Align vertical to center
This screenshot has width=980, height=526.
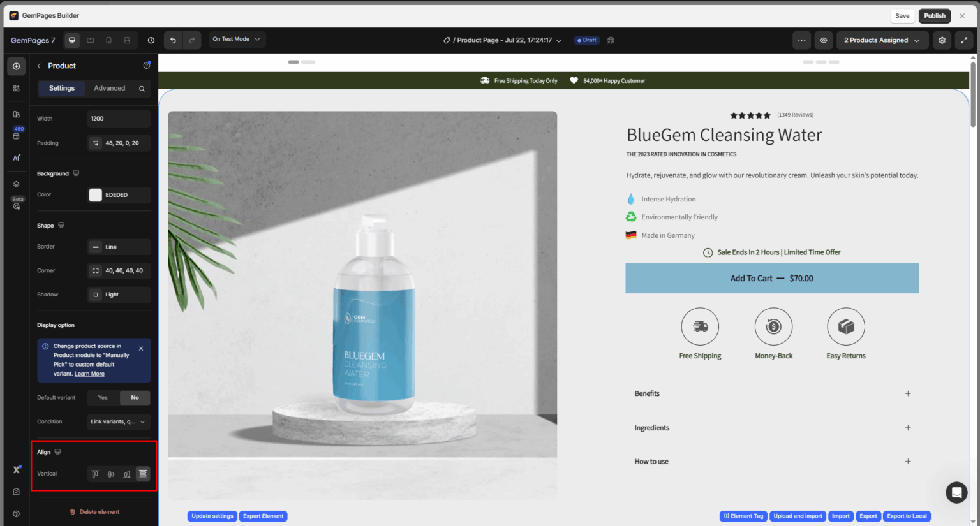coord(111,474)
